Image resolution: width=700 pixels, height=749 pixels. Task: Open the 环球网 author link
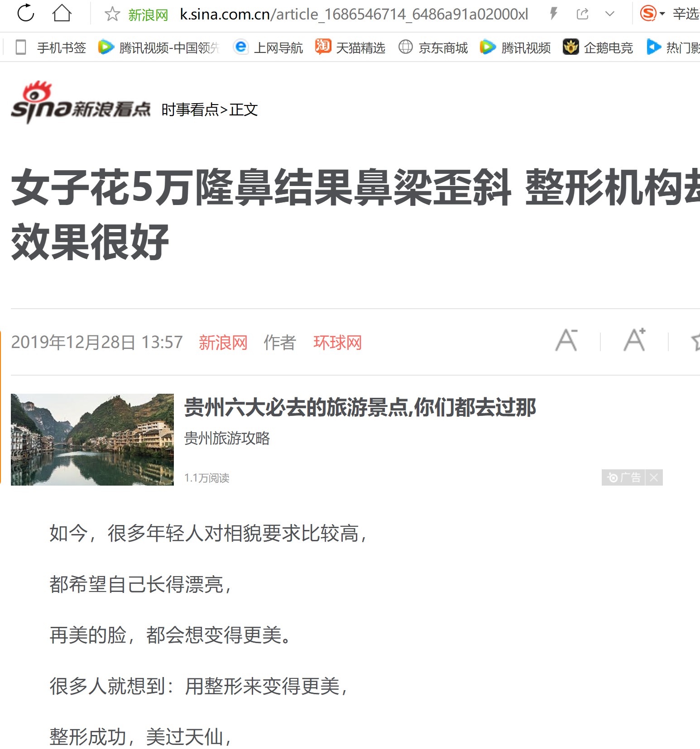pyautogui.click(x=337, y=343)
